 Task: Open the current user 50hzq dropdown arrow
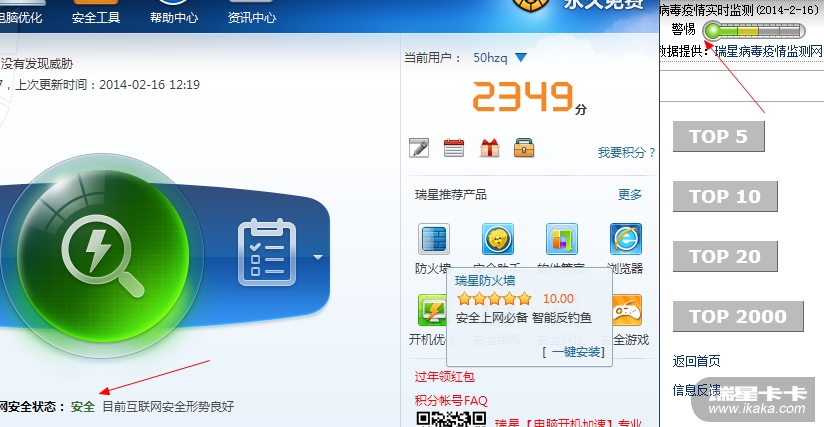[520, 58]
